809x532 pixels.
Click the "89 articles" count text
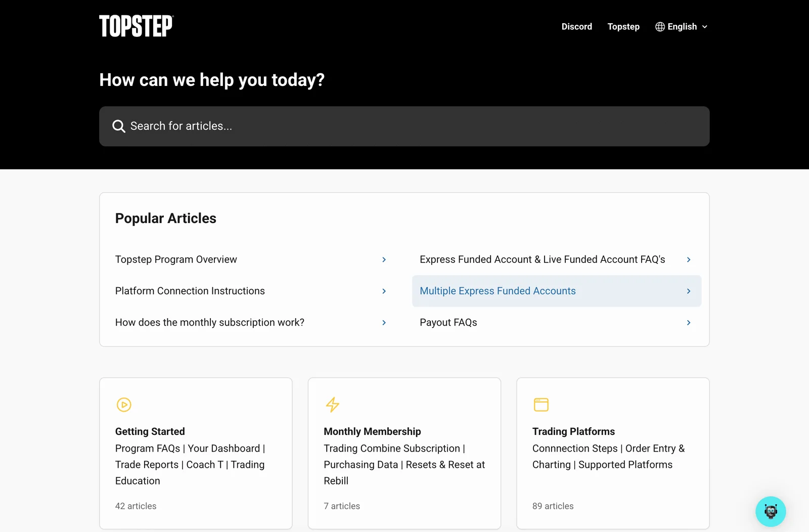coord(553,506)
